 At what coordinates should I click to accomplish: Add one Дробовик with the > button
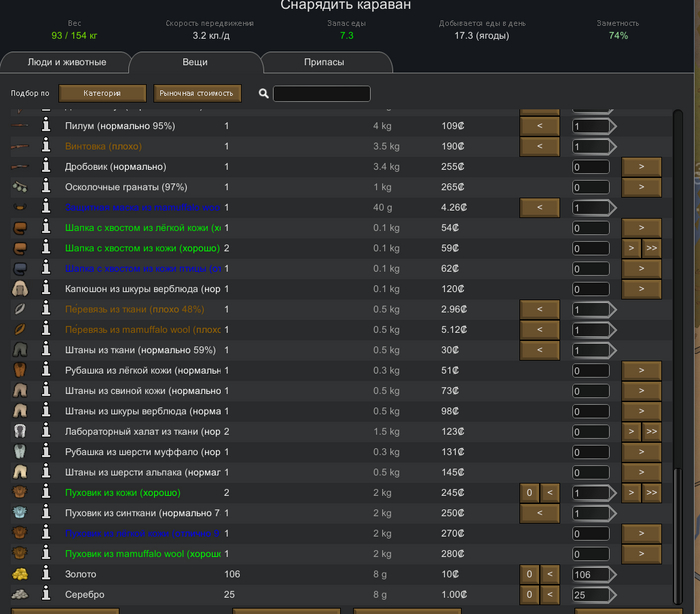641,167
